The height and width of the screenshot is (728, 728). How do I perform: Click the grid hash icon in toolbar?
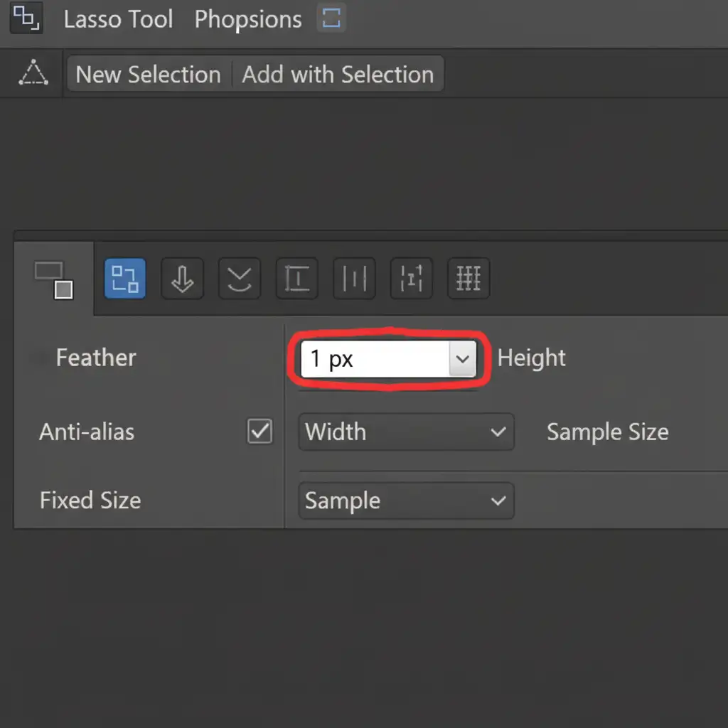pyautogui.click(x=468, y=277)
